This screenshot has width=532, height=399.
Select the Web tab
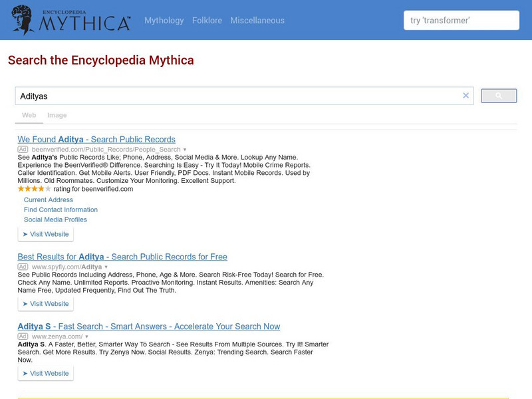click(x=28, y=115)
